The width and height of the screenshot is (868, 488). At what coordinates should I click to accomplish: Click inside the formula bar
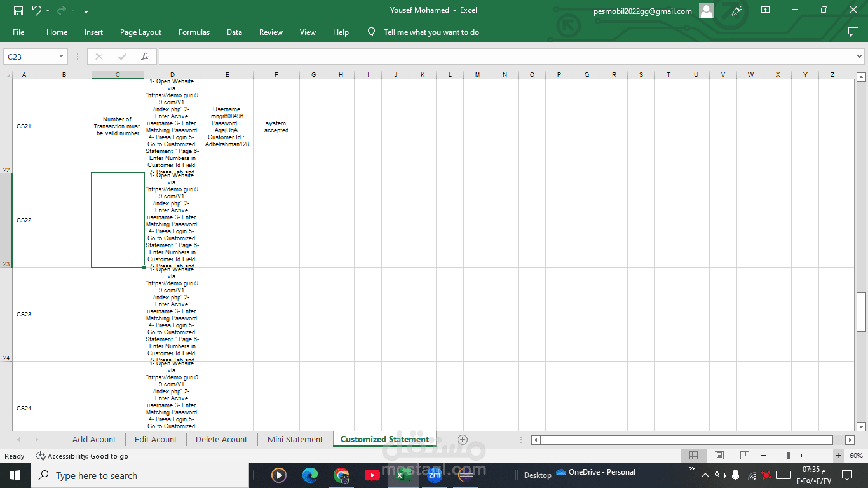[x=506, y=57]
